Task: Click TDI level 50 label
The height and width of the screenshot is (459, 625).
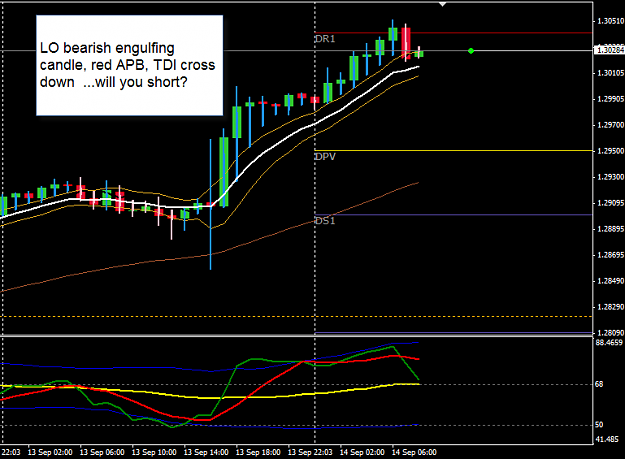Action: (599, 425)
